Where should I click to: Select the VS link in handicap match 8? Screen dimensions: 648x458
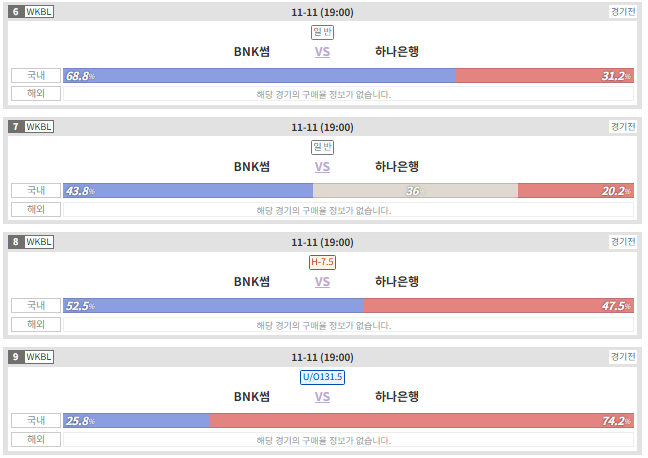(x=322, y=282)
